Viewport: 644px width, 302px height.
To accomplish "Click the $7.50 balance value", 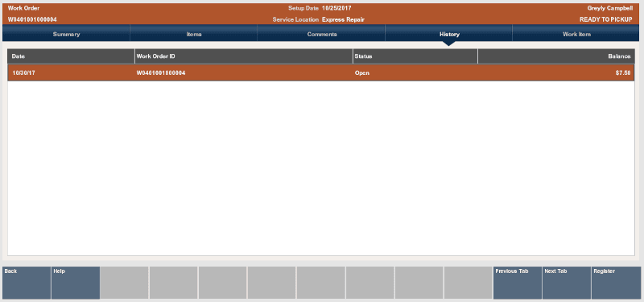I will pyautogui.click(x=623, y=73).
